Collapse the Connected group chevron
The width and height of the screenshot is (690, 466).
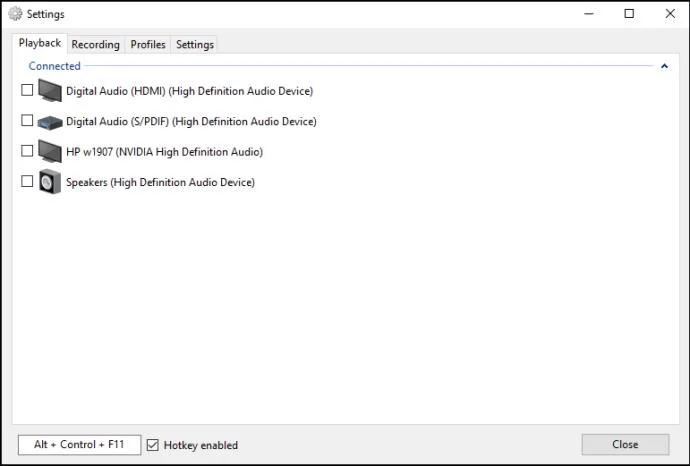point(664,66)
